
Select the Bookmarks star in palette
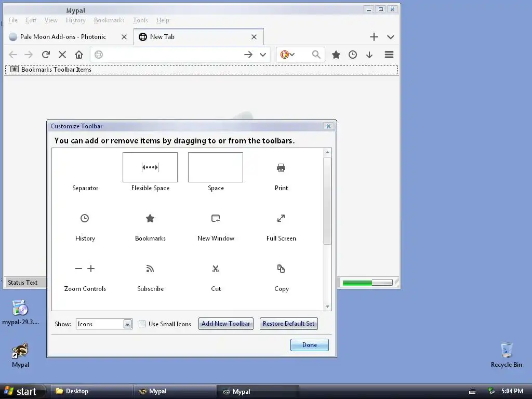pyautogui.click(x=150, y=218)
